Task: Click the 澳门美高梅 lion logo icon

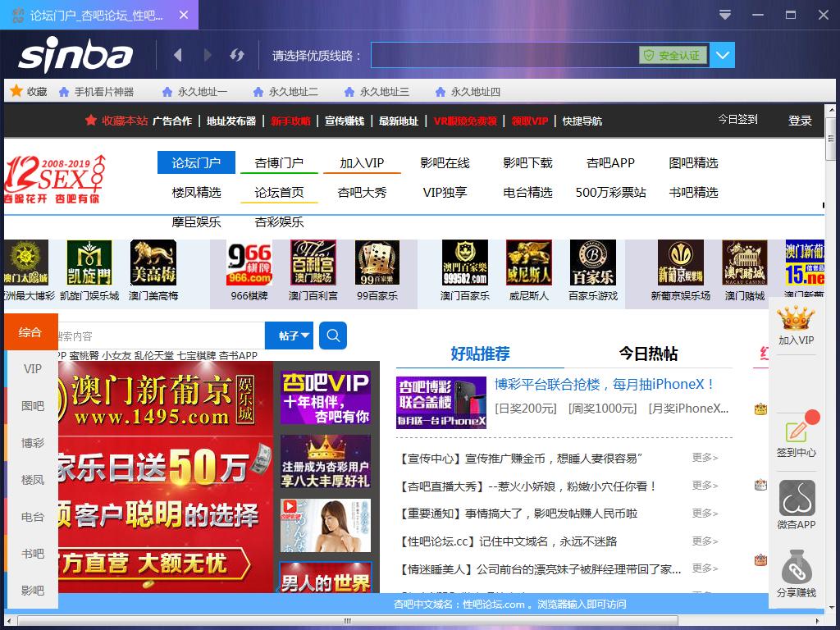Action: pos(153,262)
